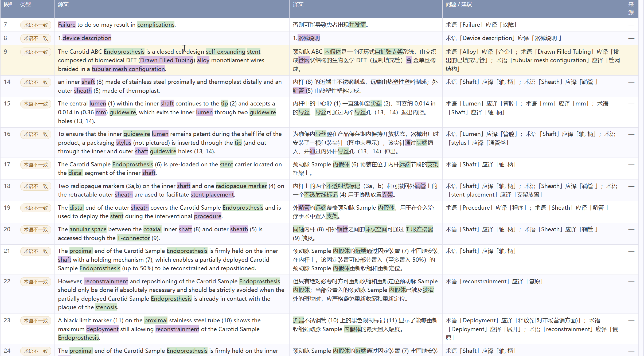This screenshot has height=356, width=644.
Task: Click highlighted 'device description' in row 8
Action: 87,38
